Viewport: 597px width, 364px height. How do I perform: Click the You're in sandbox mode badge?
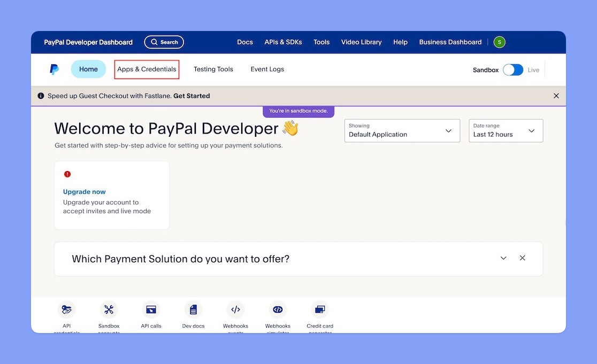298,111
